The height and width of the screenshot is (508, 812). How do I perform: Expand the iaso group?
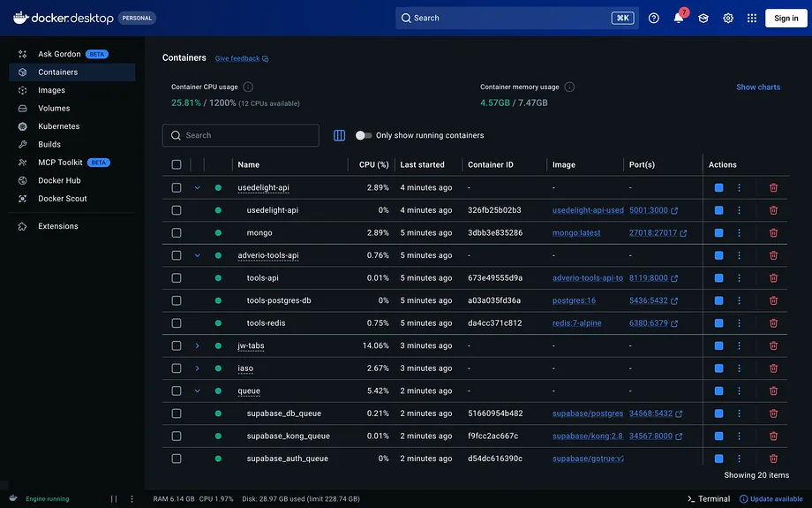pos(198,368)
